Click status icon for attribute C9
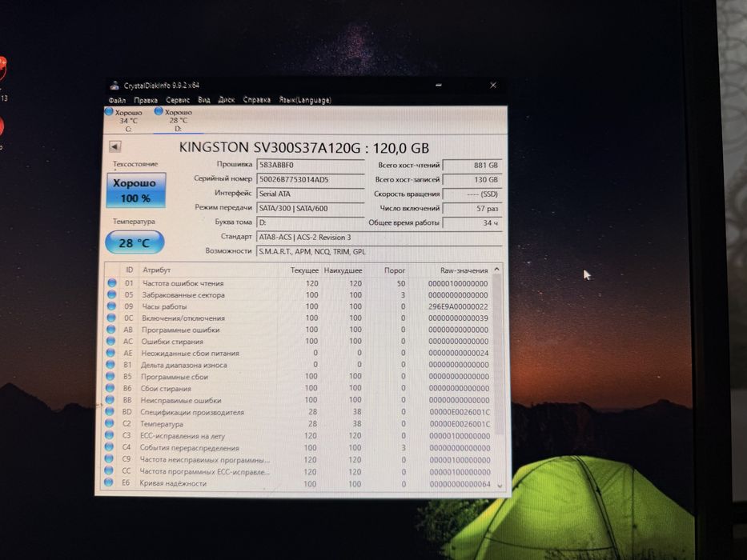Screen dimensions: 747x560 [x=109, y=459]
